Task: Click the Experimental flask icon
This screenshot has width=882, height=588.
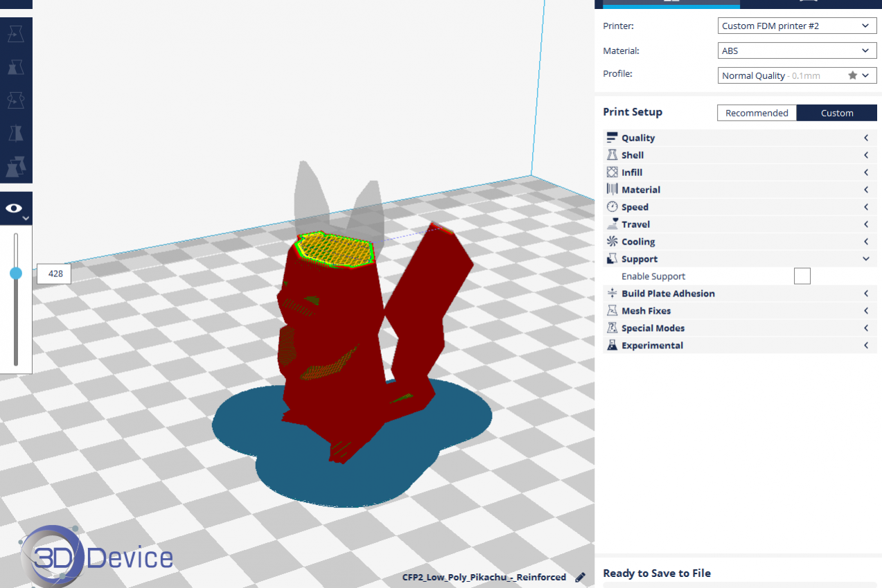Action: click(612, 346)
